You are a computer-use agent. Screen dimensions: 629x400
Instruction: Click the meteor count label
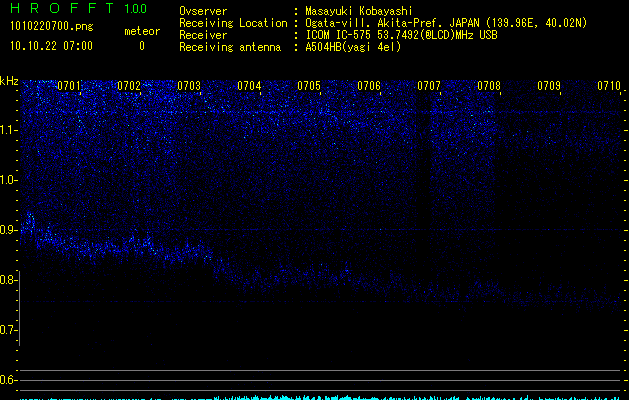coord(142,31)
